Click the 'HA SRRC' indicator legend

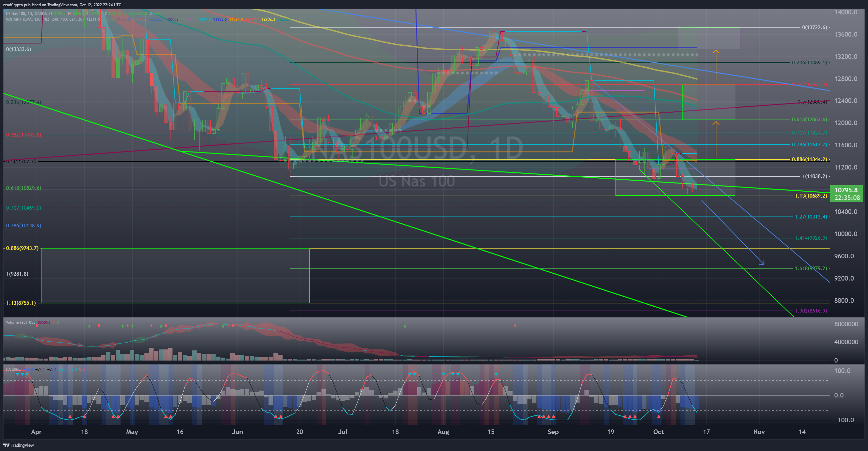pos(13,369)
